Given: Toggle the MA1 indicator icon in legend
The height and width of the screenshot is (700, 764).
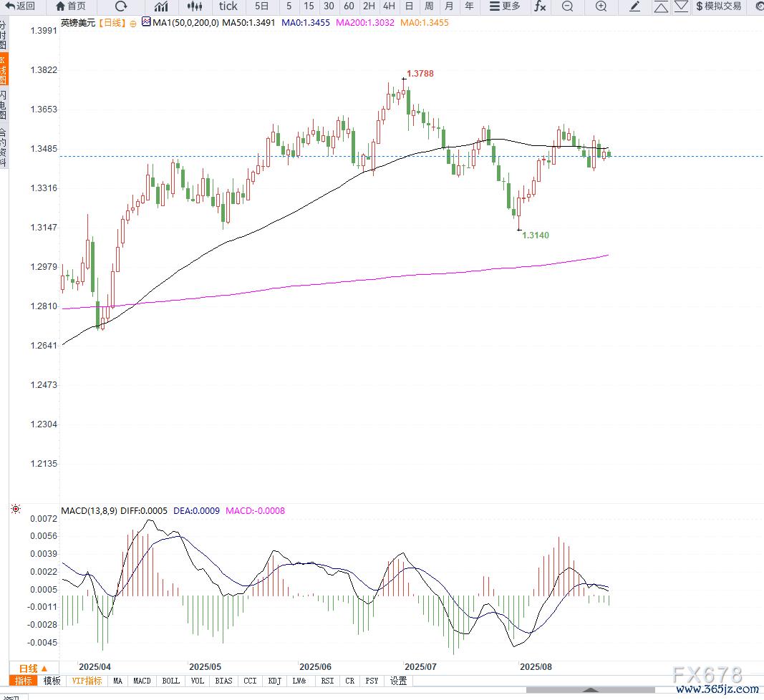Looking at the screenshot, I should [x=146, y=23].
